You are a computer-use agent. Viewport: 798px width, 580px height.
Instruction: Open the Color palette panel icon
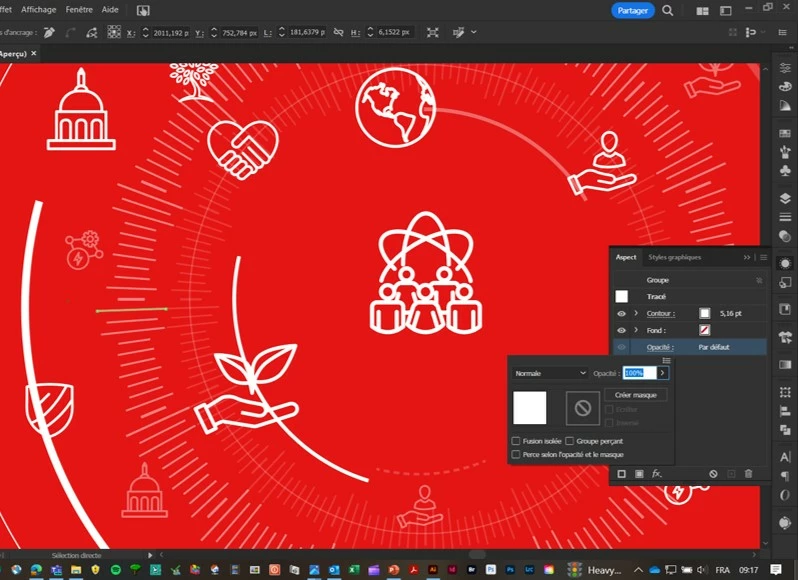785,86
